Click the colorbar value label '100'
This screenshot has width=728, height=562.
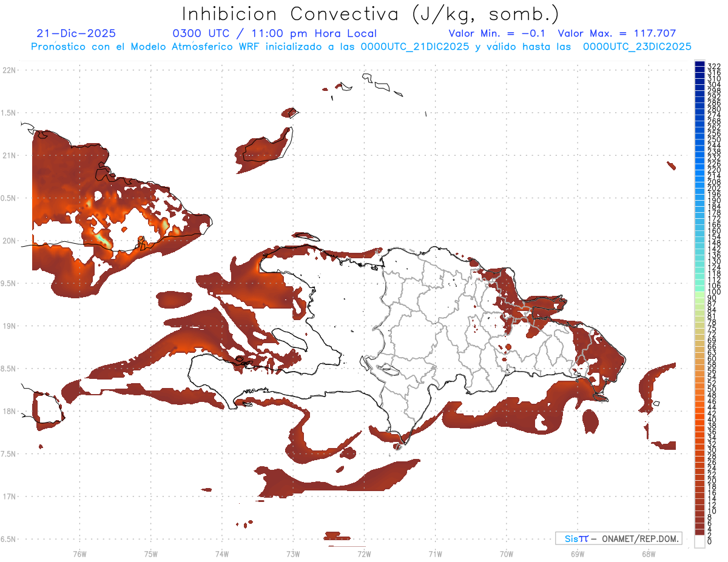point(713,292)
